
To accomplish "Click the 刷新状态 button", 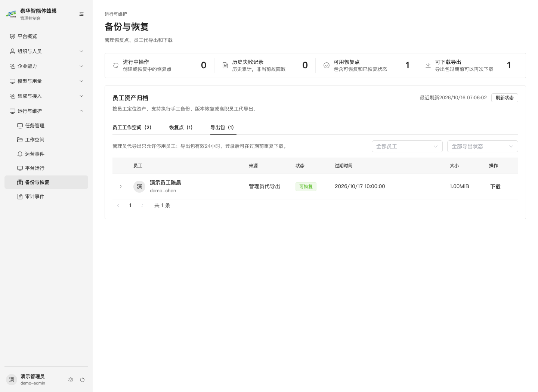I will tap(505, 98).
